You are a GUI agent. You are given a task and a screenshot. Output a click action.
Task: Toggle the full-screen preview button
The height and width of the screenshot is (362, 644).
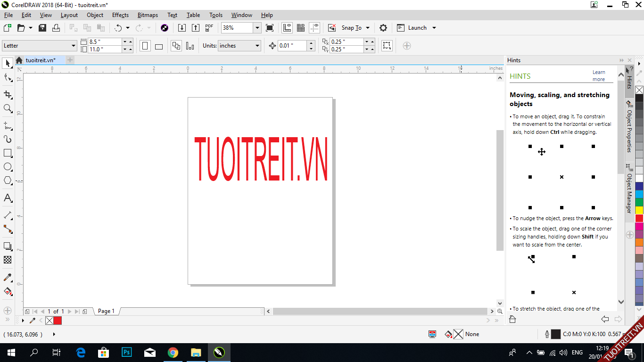(x=270, y=28)
